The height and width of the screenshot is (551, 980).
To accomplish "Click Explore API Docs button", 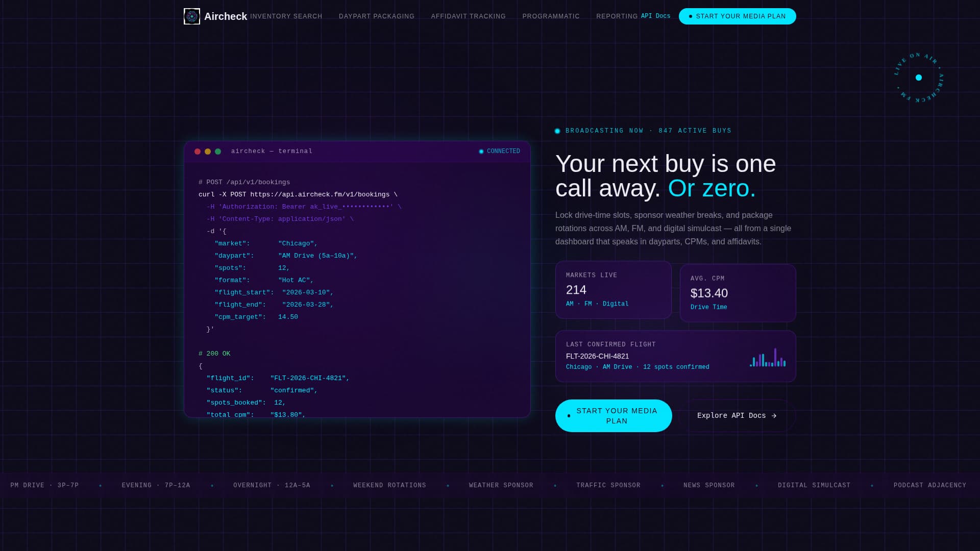I will coord(737,416).
